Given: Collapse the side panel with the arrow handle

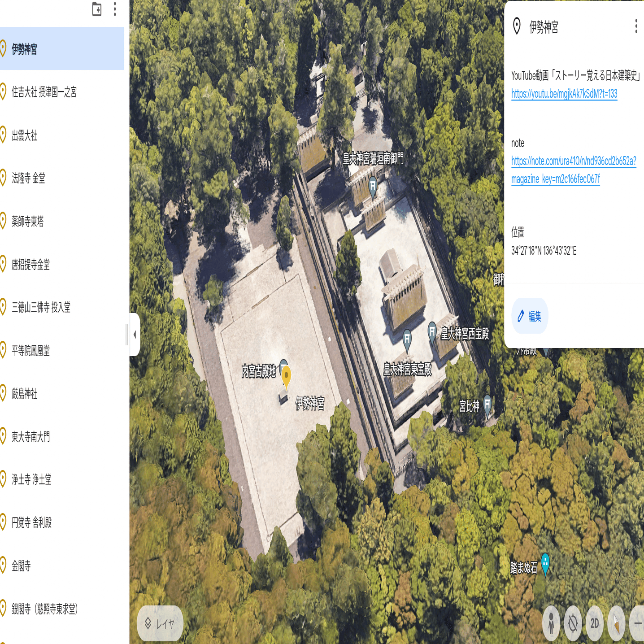Looking at the screenshot, I should point(135,335).
